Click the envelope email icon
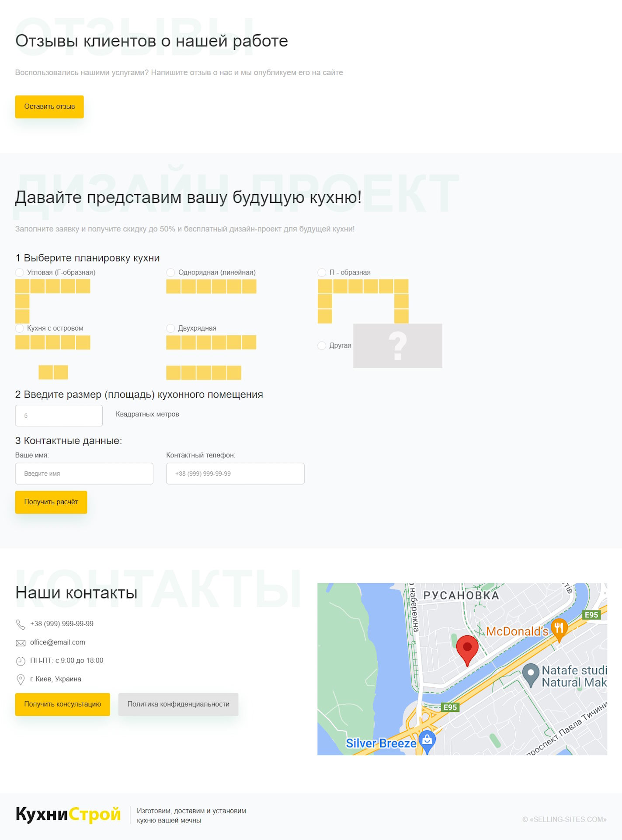 coord(21,643)
